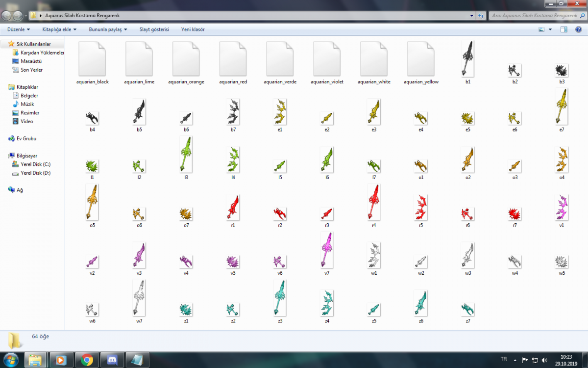
Task: Open the Düzenle dropdown menu
Action: (x=19, y=29)
